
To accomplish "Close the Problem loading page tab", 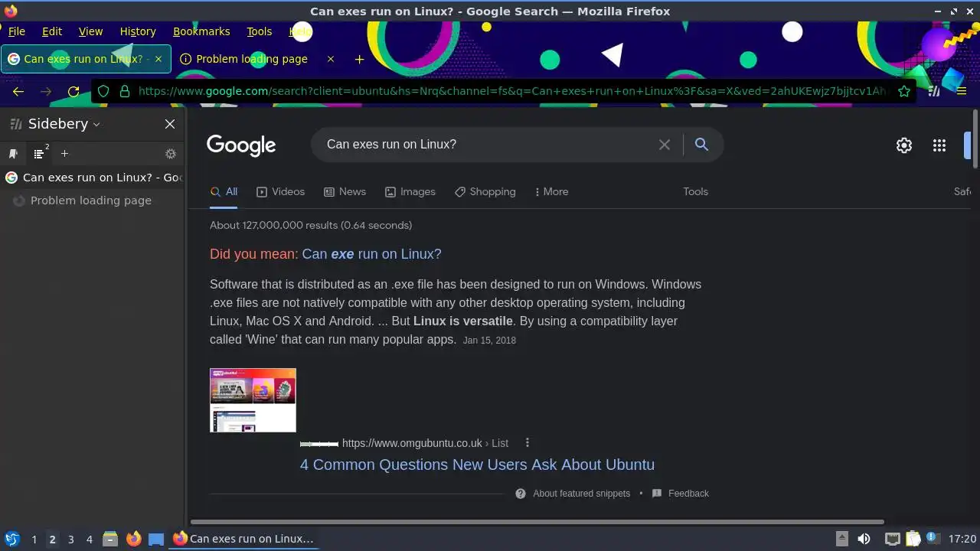I will (331, 59).
